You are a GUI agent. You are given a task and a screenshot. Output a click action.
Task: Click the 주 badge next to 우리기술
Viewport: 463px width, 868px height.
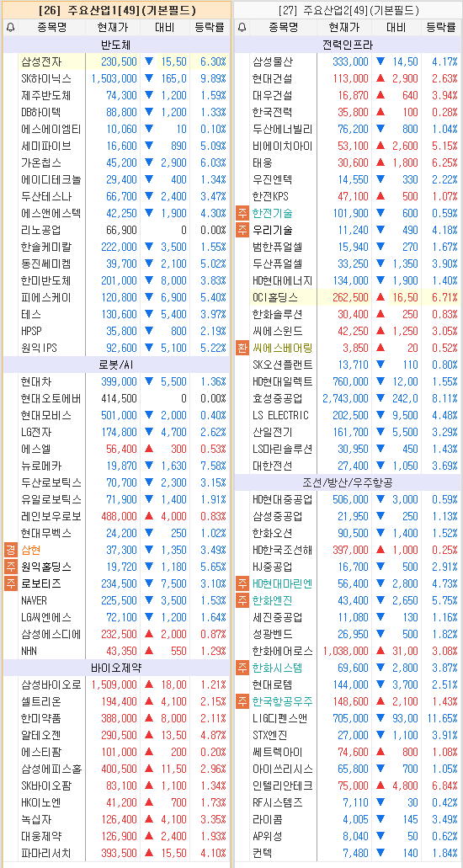click(x=242, y=230)
